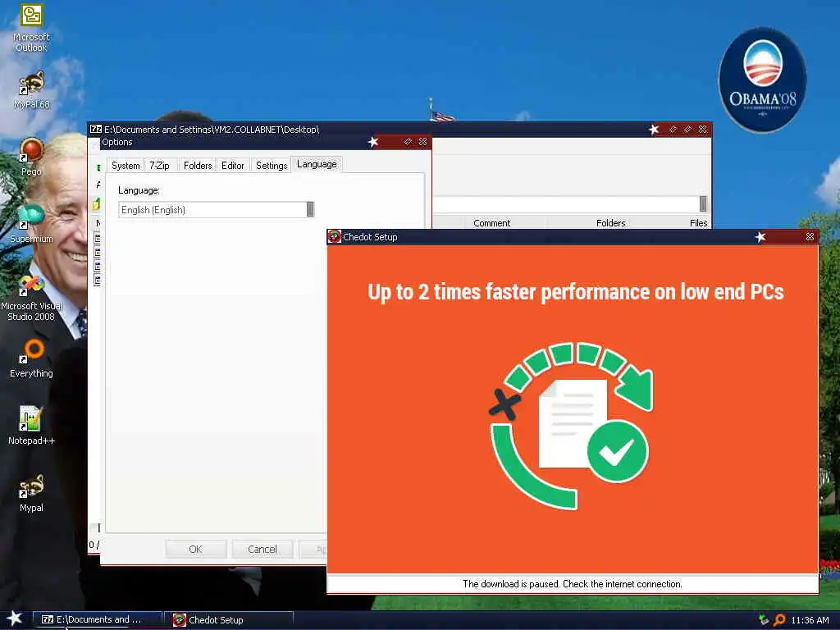
Task: Click Cancel in the Options dialog
Action: tap(262, 549)
